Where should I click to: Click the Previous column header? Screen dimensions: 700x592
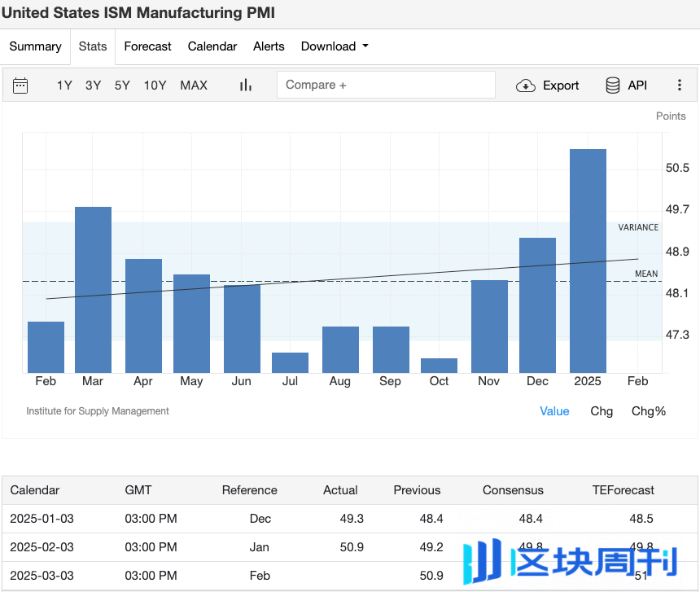coord(417,490)
